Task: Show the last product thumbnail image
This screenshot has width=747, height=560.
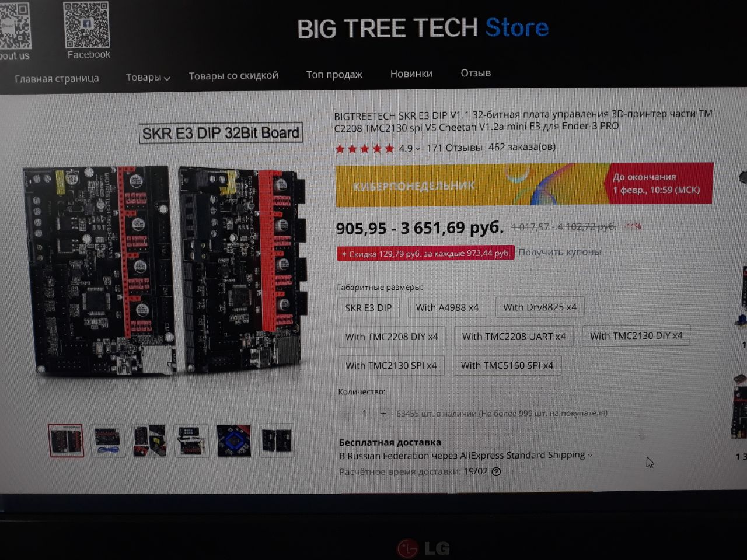Action: coord(276,440)
